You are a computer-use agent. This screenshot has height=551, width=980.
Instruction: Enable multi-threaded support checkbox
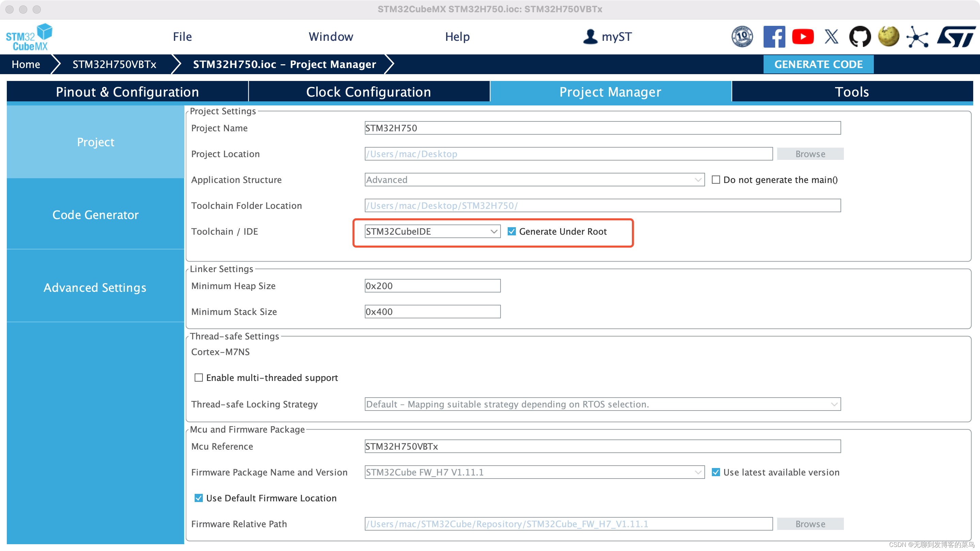pyautogui.click(x=199, y=378)
